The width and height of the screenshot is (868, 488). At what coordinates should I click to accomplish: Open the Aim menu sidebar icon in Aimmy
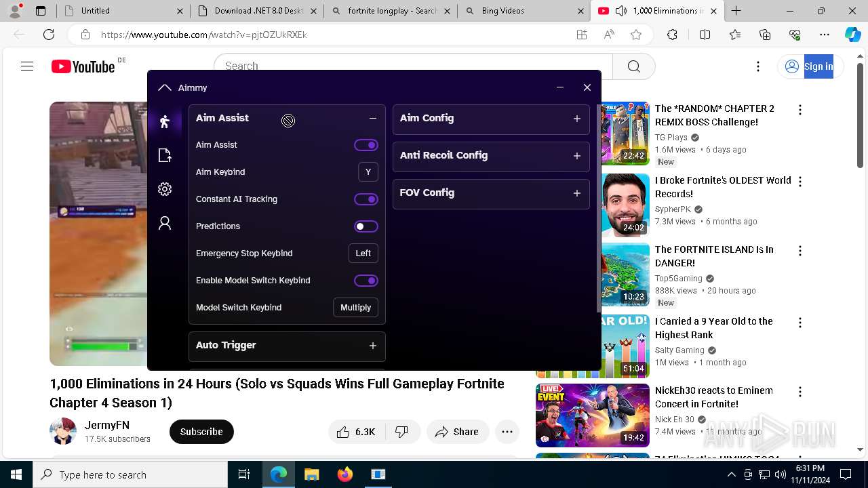click(165, 122)
